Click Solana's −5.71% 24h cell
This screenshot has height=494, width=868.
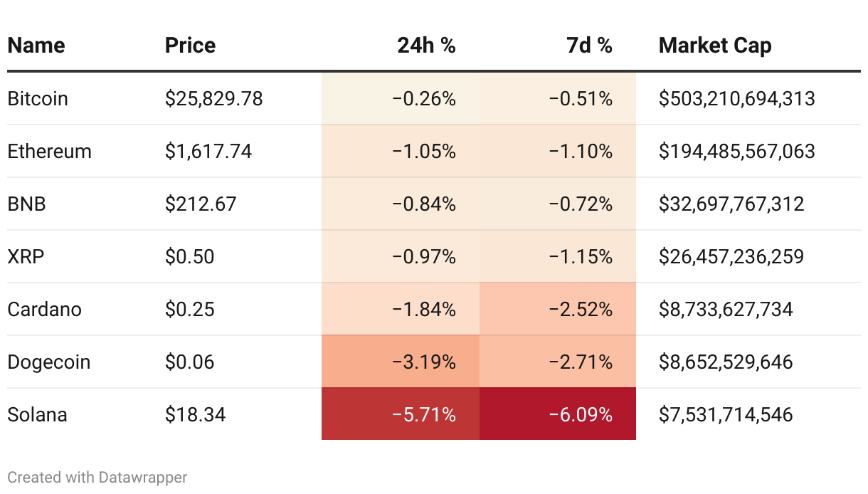(401, 414)
